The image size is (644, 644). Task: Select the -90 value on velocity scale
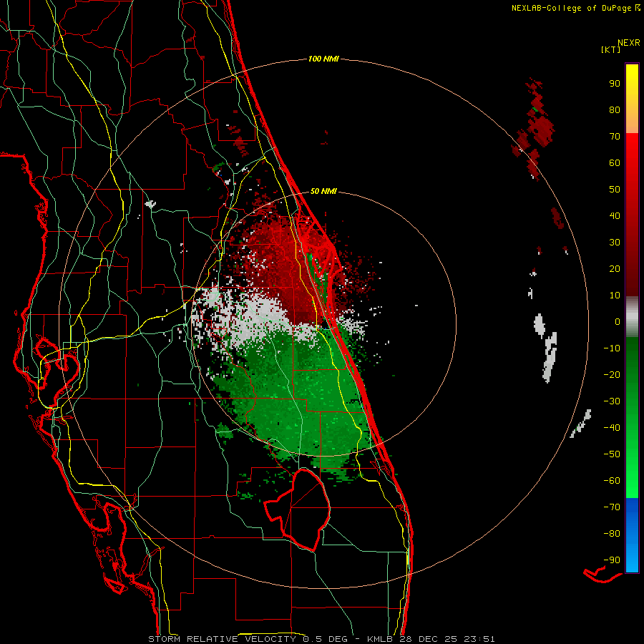pos(612,560)
